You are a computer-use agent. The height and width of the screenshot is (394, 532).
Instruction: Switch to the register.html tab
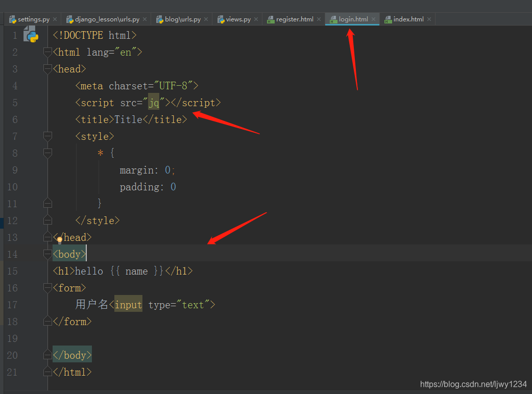pos(295,19)
